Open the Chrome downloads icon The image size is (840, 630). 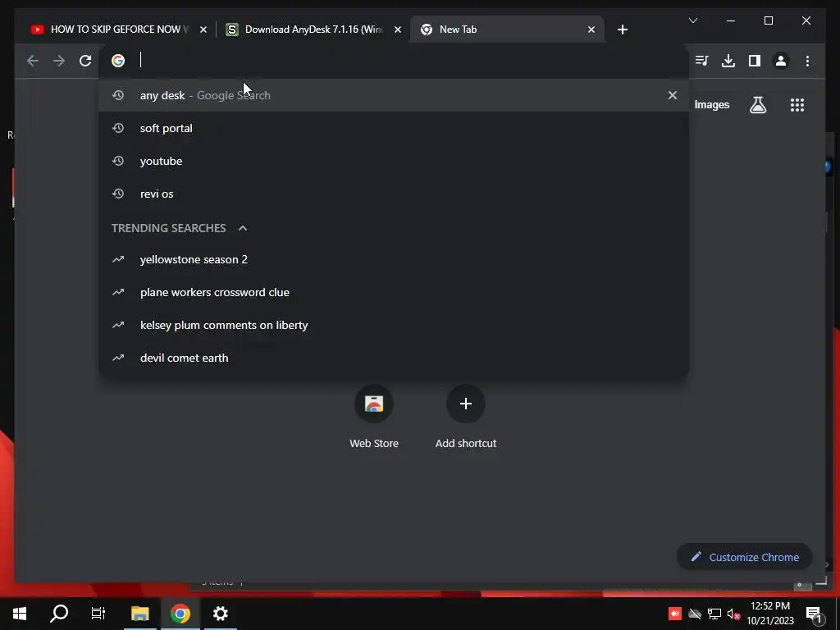tap(728, 61)
